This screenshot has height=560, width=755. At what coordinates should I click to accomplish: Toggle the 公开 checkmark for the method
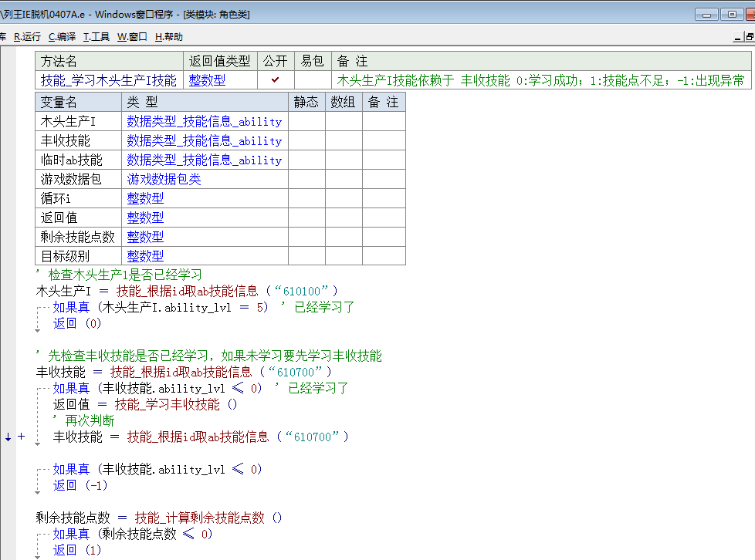pyautogui.click(x=276, y=80)
